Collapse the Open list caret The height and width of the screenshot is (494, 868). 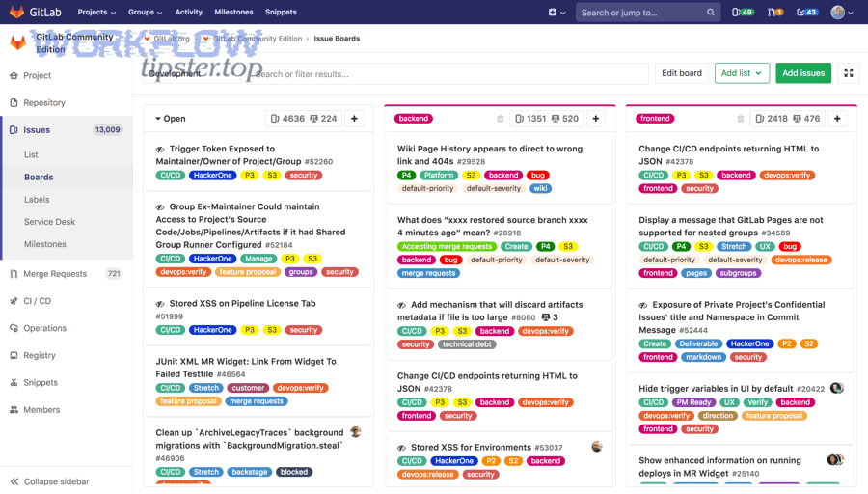158,119
